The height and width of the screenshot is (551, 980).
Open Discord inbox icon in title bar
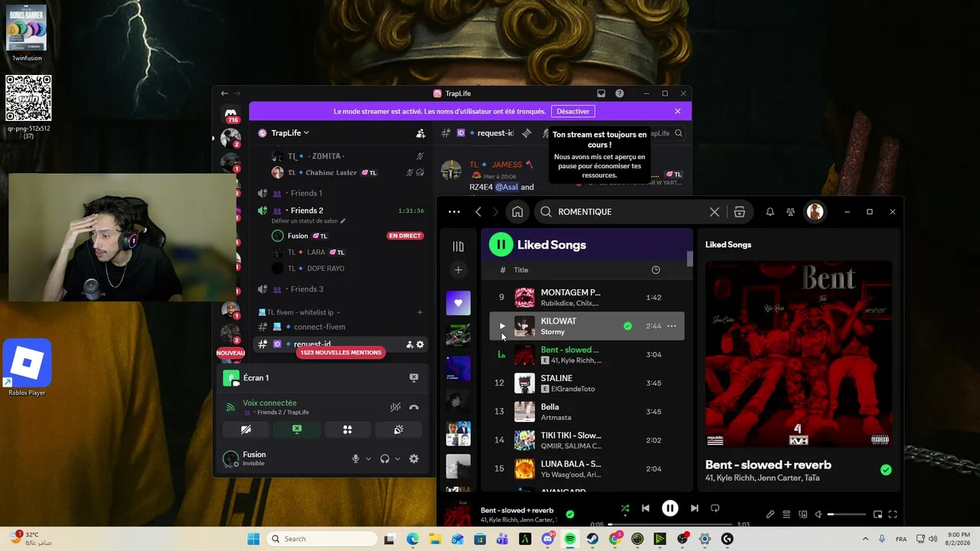tap(601, 93)
